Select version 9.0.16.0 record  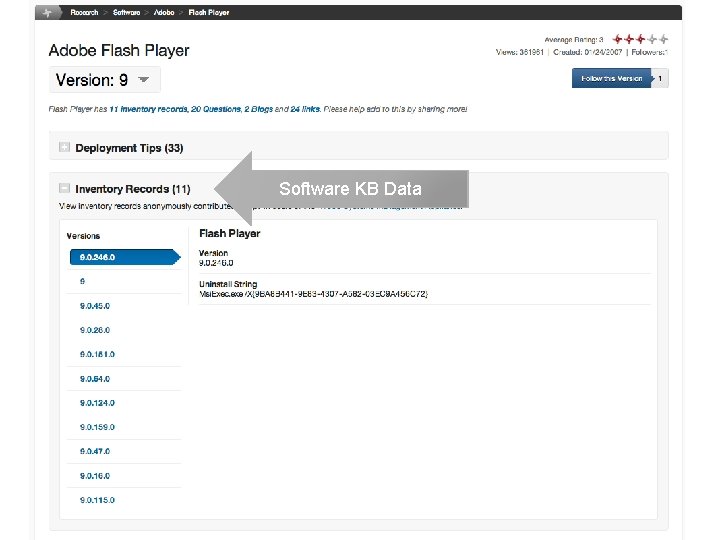[x=95, y=476]
